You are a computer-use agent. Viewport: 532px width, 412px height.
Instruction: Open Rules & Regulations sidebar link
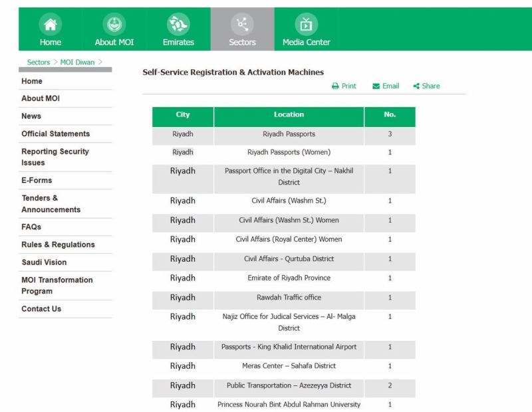[x=58, y=245]
